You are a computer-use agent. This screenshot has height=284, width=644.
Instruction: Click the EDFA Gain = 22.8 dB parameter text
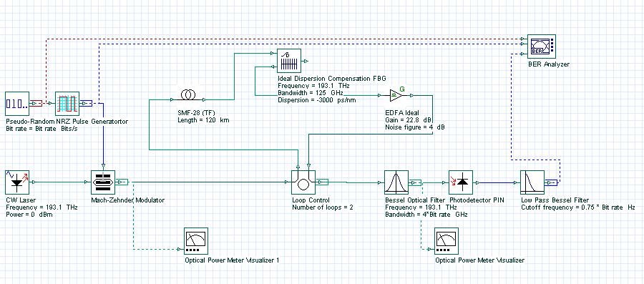pos(409,121)
